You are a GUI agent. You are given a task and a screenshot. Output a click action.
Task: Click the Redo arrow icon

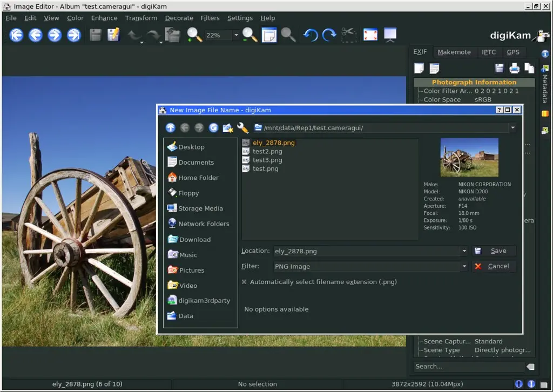328,35
